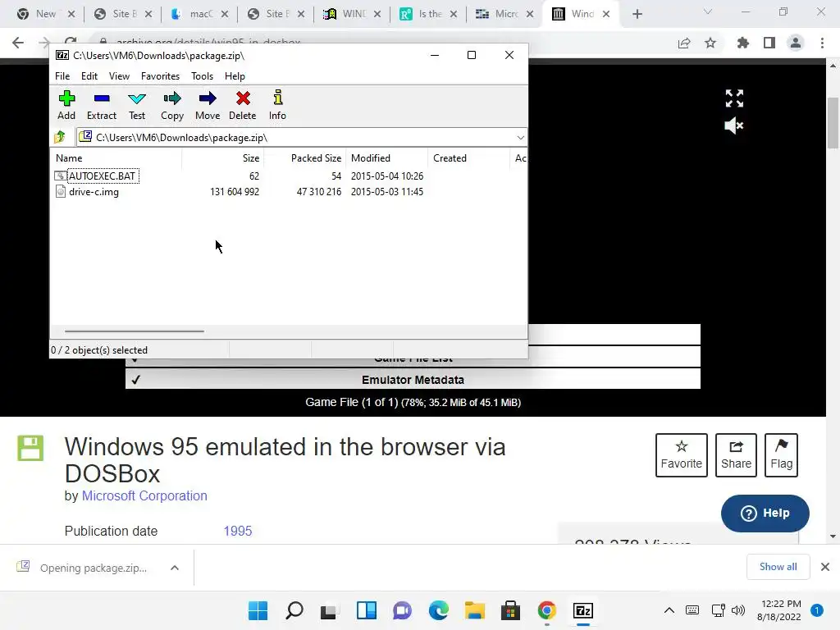Open the File menu in 7-Zip
The image size is (840, 630).
click(62, 76)
